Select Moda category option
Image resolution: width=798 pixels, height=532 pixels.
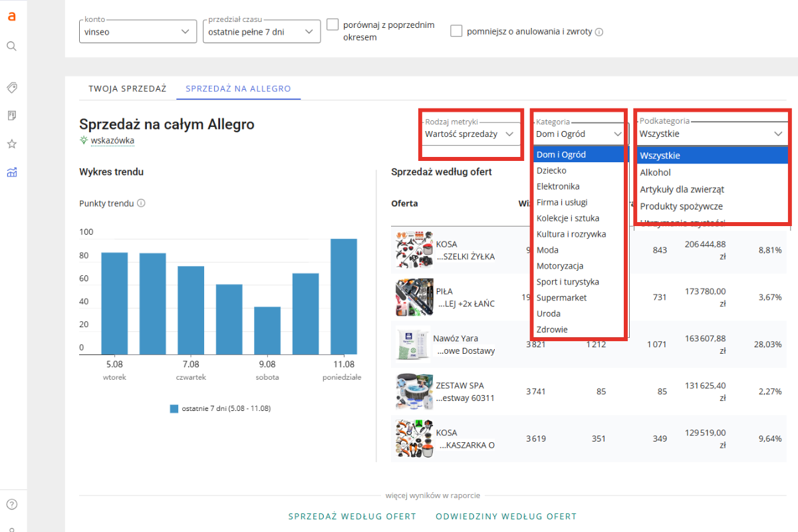tap(579, 250)
